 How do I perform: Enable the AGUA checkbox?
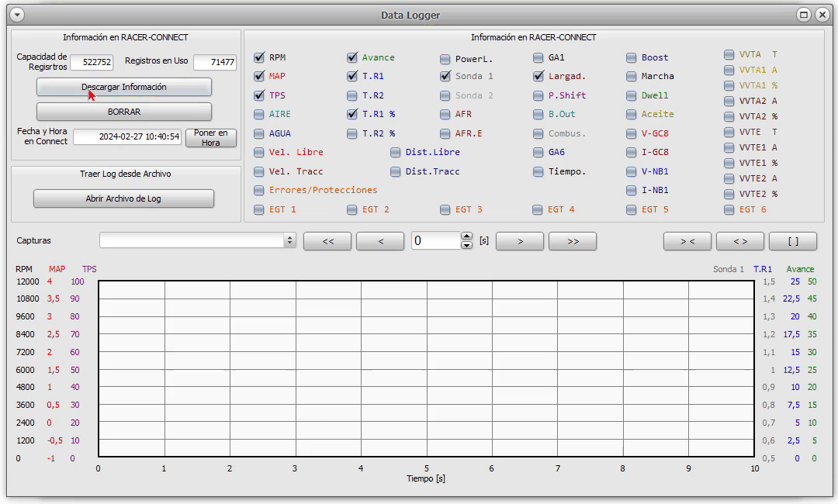[x=259, y=133]
